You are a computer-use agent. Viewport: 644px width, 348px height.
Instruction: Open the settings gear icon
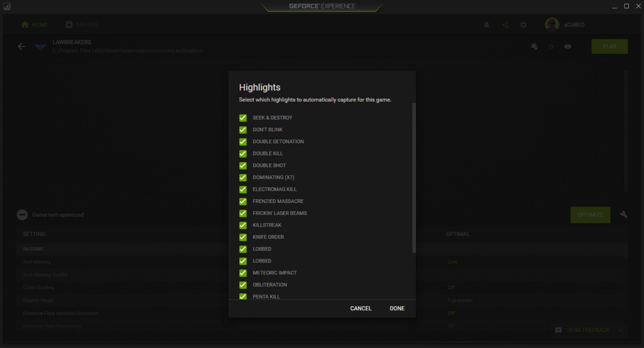point(524,25)
